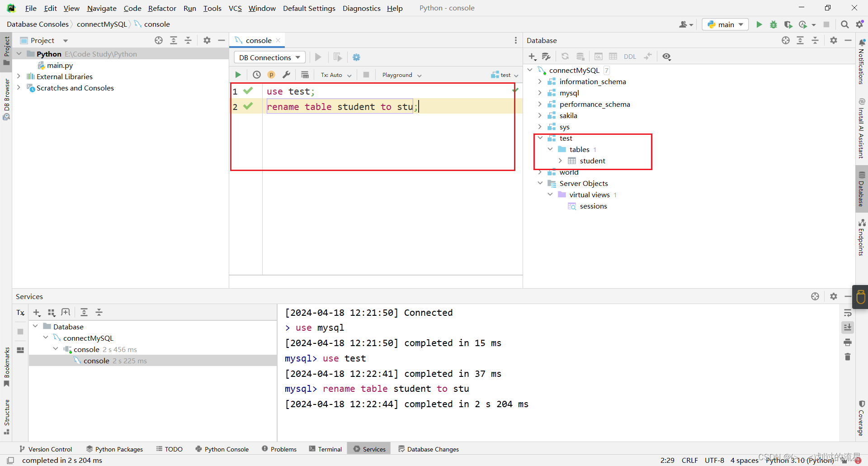Place cursor in 'use test;' line

click(x=290, y=91)
